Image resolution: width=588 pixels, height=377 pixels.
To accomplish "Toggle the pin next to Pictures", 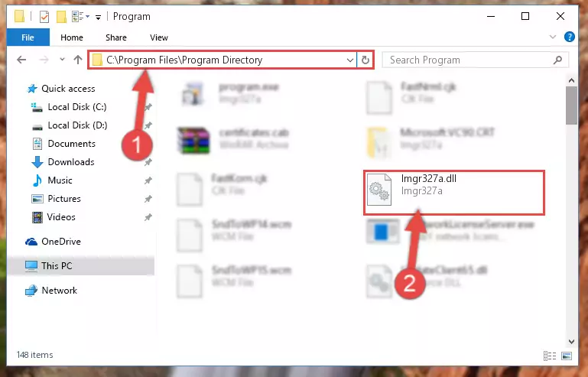I will 148,199.
